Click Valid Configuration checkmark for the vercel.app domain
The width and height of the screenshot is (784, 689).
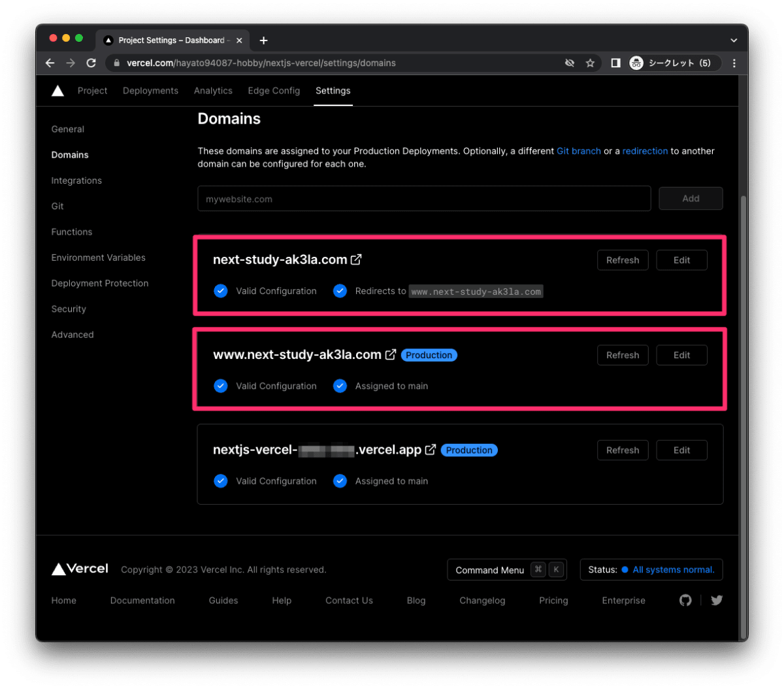(x=221, y=481)
